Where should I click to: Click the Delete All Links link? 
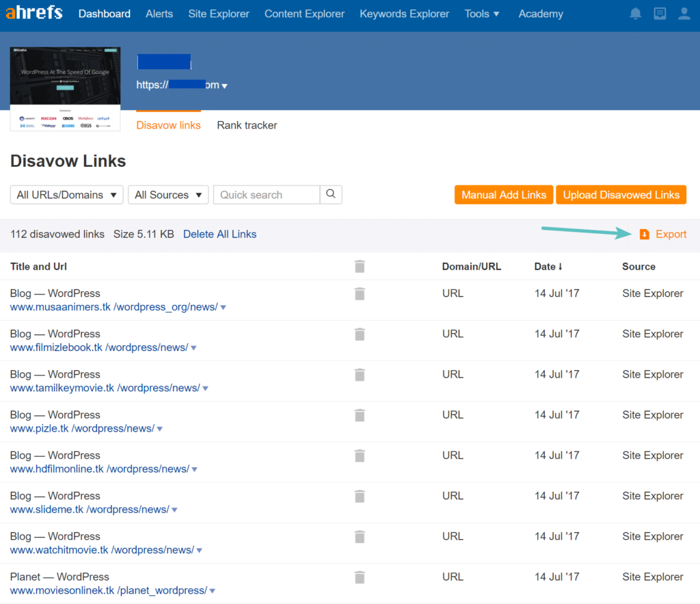coord(219,234)
